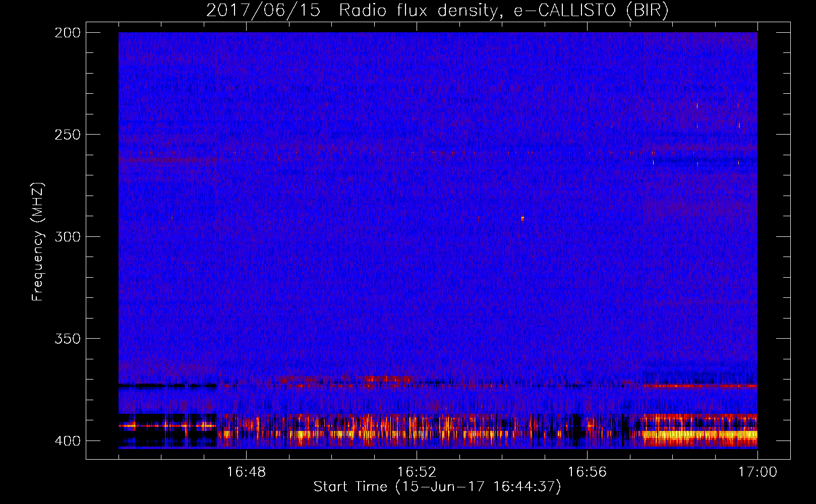The height and width of the screenshot is (504, 816).
Task: Click the '16:56' time tick label
Action: tap(587, 472)
